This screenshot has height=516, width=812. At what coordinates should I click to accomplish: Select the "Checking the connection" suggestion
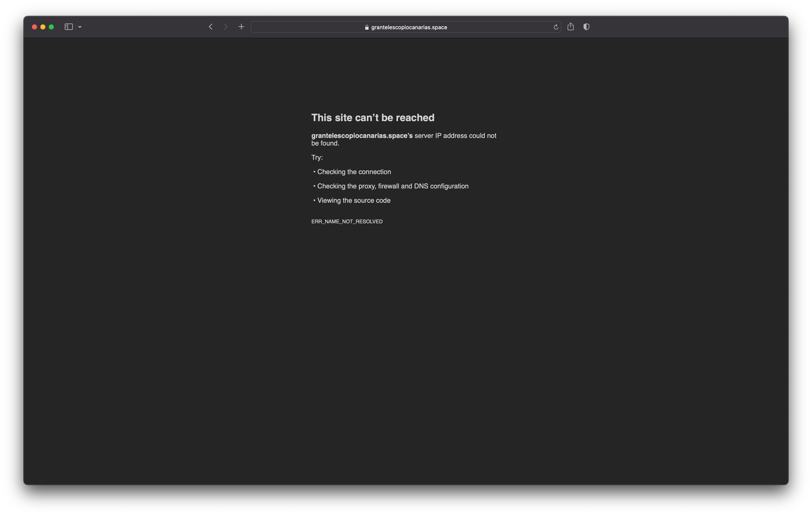(354, 172)
